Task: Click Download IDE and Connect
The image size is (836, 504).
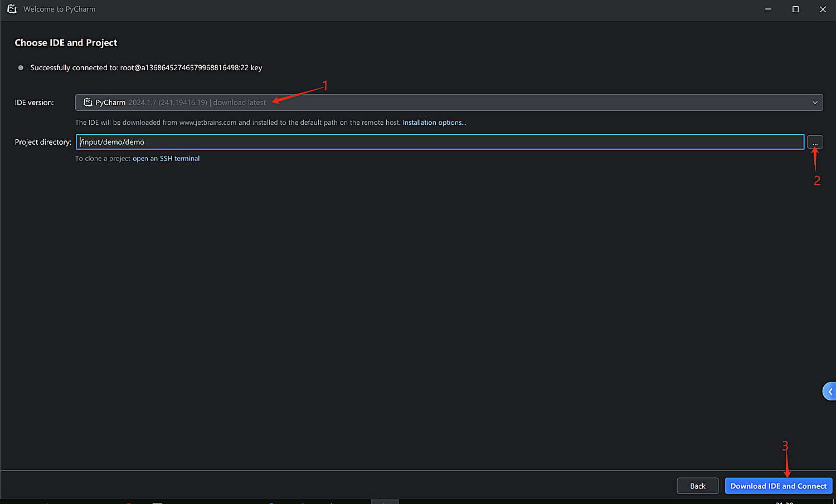Action: click(779, 486)
